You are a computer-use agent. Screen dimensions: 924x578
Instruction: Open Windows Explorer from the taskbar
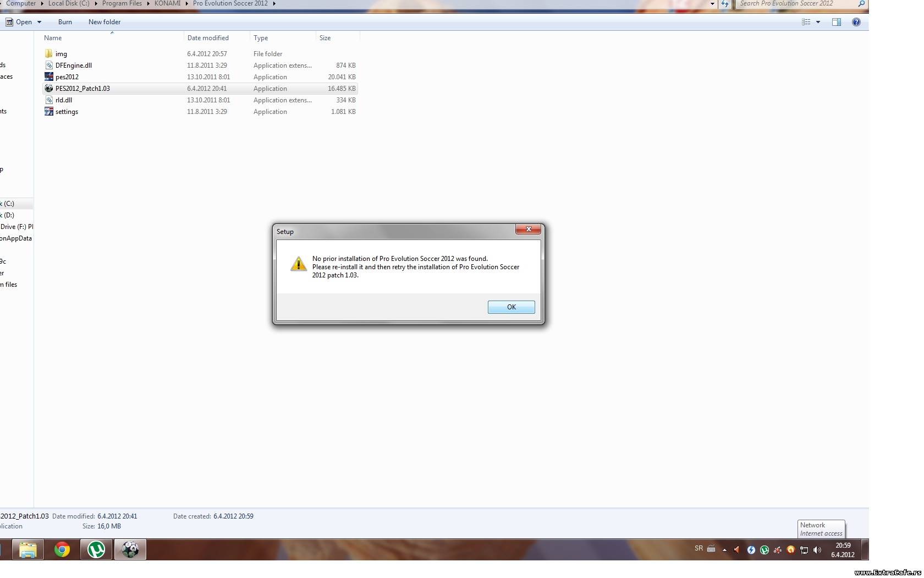[28, 549]
